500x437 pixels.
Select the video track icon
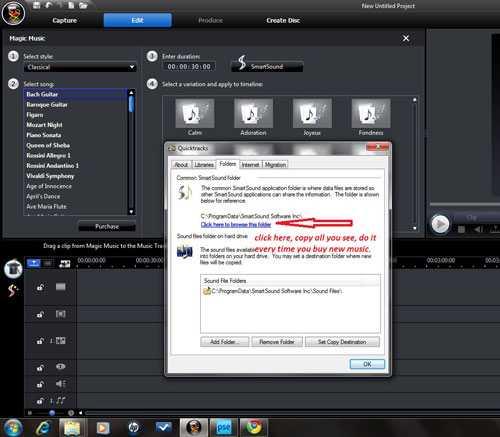[x=61, y=287]
